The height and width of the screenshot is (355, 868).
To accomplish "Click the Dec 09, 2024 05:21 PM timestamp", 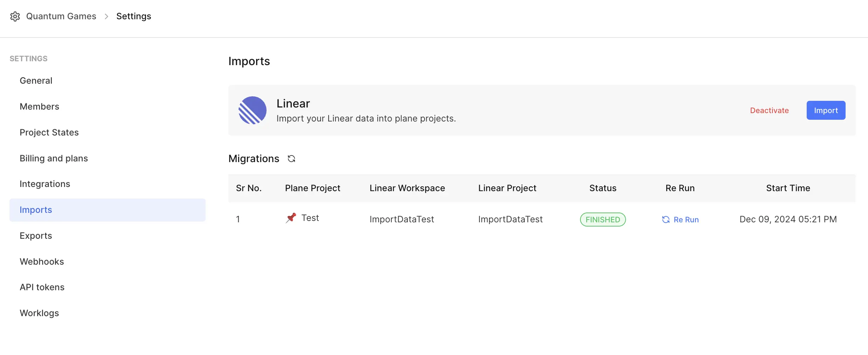I will point(788,219).
